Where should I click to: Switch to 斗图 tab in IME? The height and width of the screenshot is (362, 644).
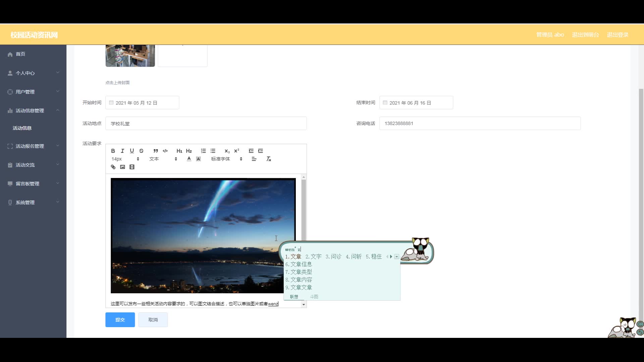click(314, 297)
